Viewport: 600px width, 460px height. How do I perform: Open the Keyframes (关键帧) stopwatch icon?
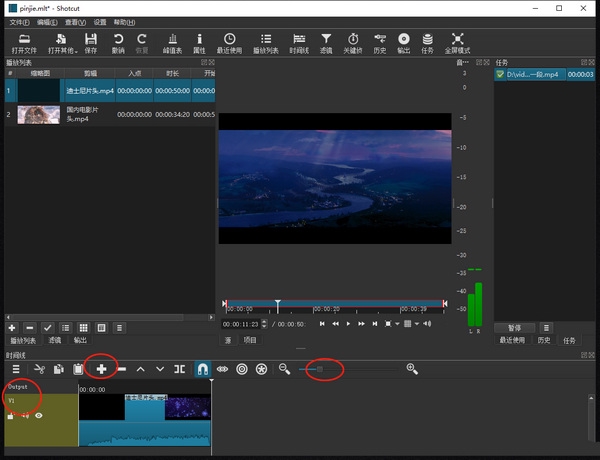pos(353,39)
